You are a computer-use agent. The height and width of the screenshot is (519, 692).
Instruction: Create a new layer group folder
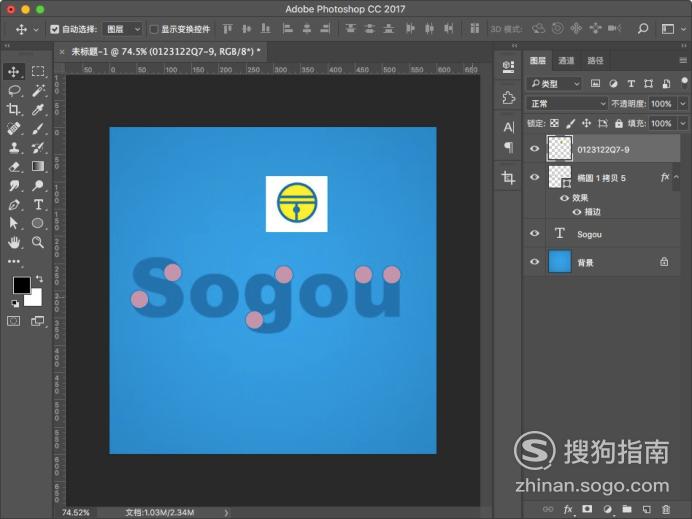tap(627, 509)
